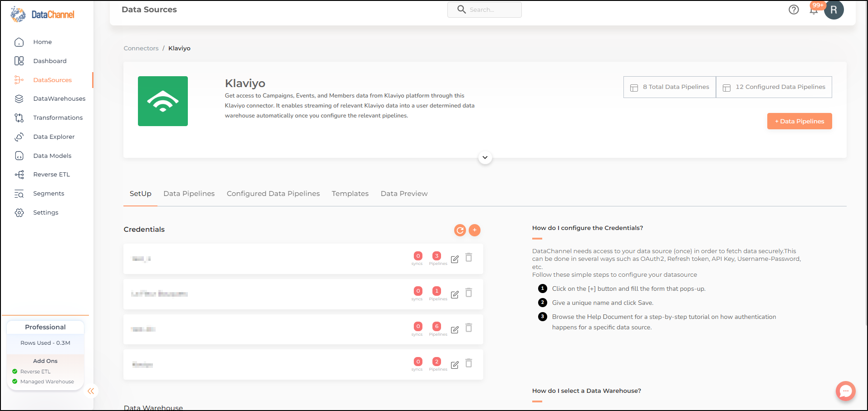The height and width of the screenshot is (411, 868).
Task: Expand the Klaviyo connector details chevron
Action: click(x=485, y=158)
